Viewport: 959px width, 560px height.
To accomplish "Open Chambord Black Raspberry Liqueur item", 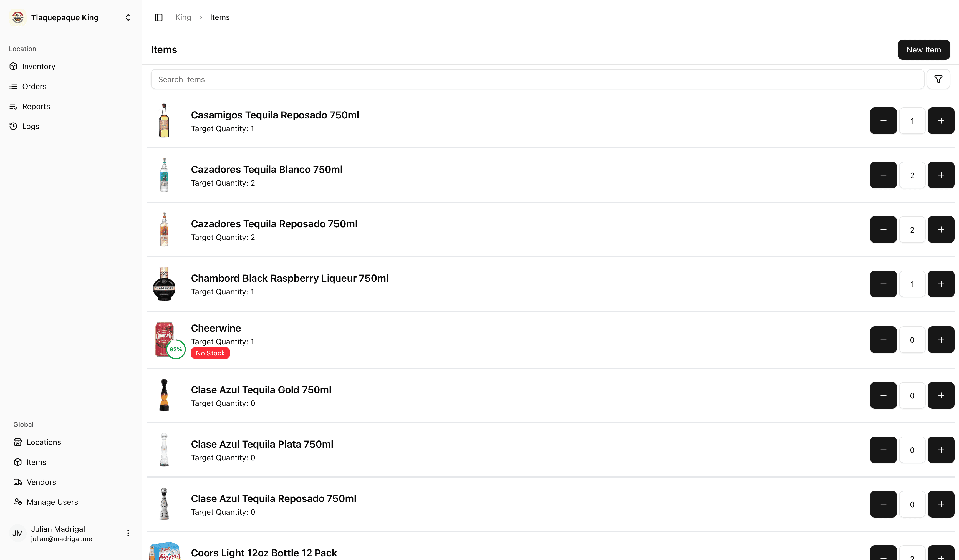I will point(290,278).
